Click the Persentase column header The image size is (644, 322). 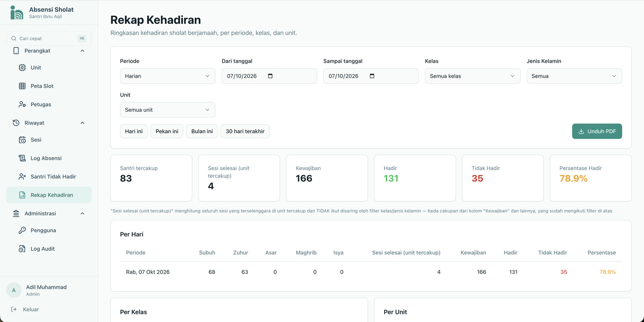tap(602, 253)
